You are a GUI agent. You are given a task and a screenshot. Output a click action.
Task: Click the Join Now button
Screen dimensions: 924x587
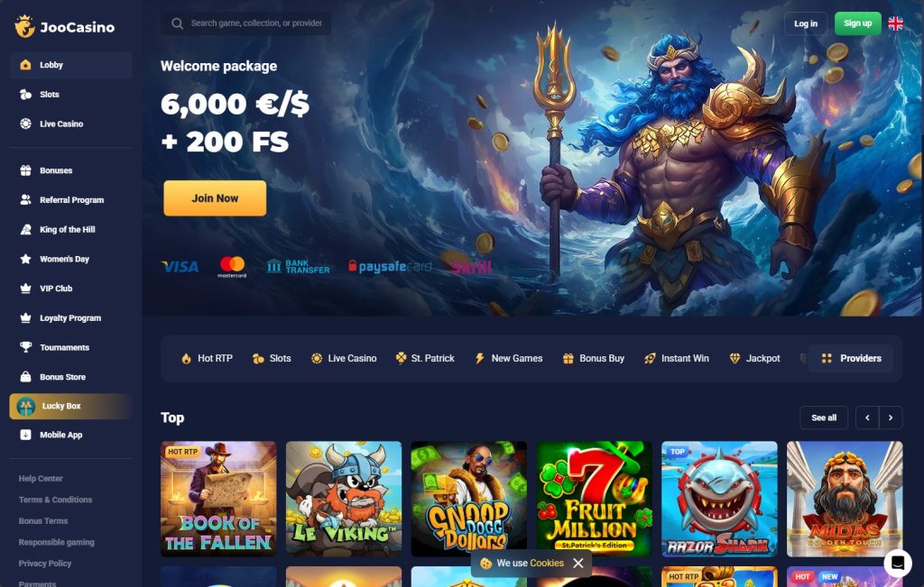215,198
